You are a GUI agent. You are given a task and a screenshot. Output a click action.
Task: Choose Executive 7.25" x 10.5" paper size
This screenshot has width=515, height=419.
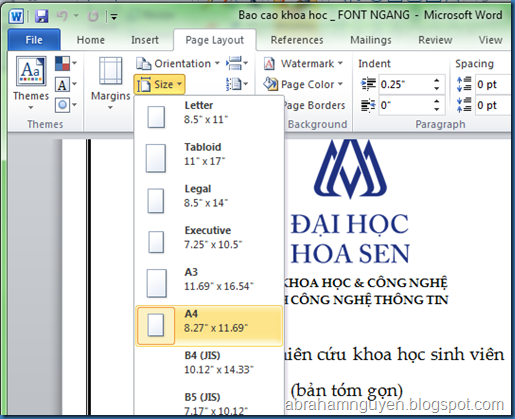click(209, 242)
